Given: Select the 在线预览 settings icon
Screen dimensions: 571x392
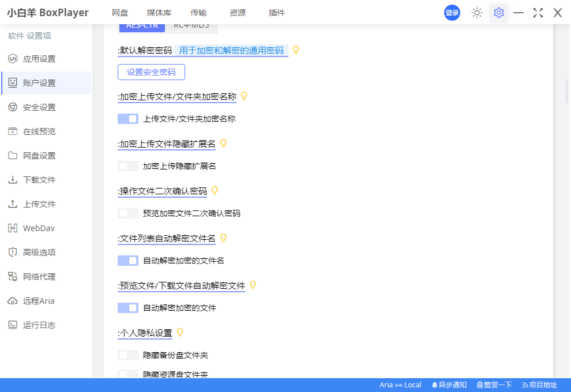Looking at the screenshot, I should [13, 131].
